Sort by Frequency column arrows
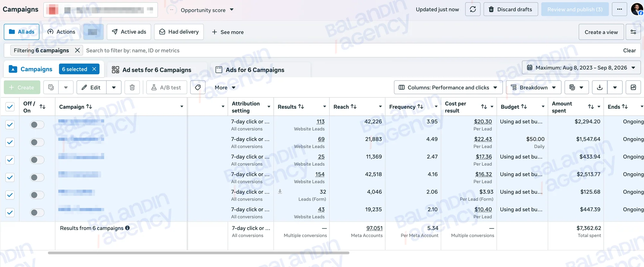The height and width of the screenshot is (267, 644). (420, 107)
